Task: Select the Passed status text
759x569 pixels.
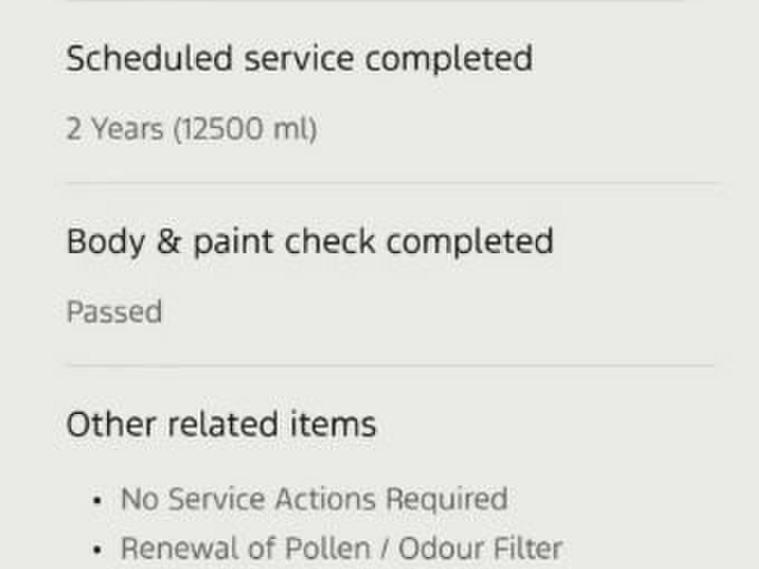Action: tap(114, 312)
